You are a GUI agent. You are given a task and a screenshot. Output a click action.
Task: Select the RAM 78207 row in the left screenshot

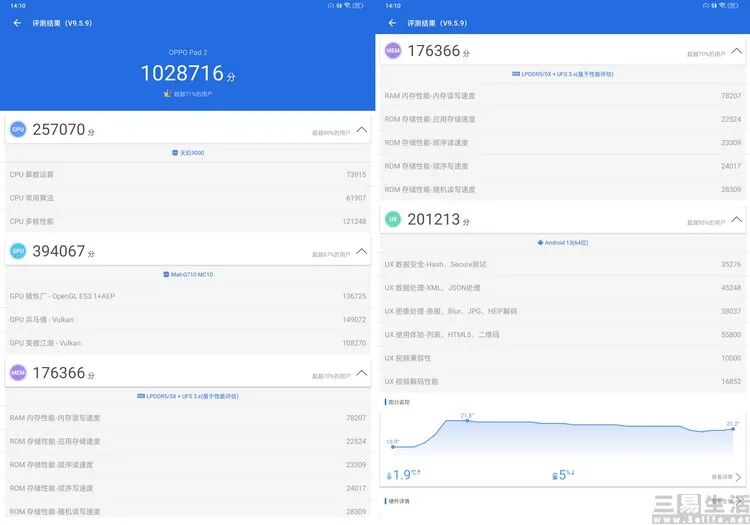pos(188,418)
